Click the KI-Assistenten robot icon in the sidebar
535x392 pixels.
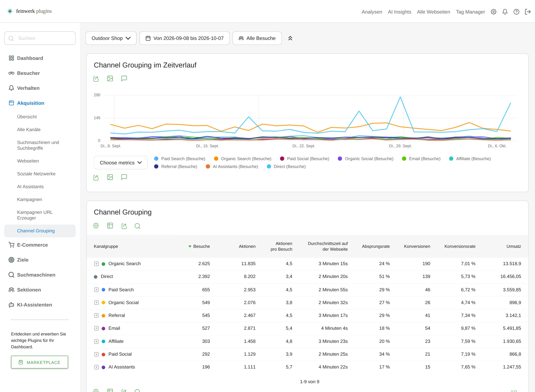11,305
